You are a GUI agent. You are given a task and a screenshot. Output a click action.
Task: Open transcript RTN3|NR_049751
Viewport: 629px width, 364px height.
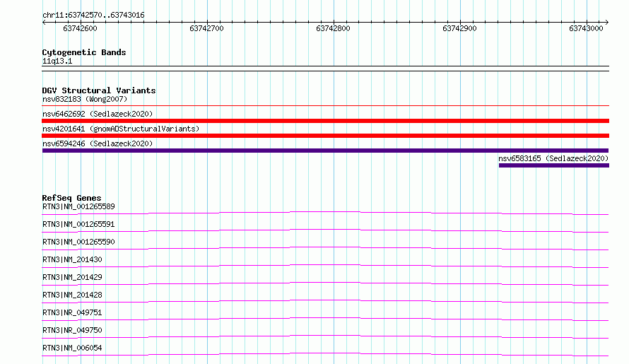click(72, 312)
